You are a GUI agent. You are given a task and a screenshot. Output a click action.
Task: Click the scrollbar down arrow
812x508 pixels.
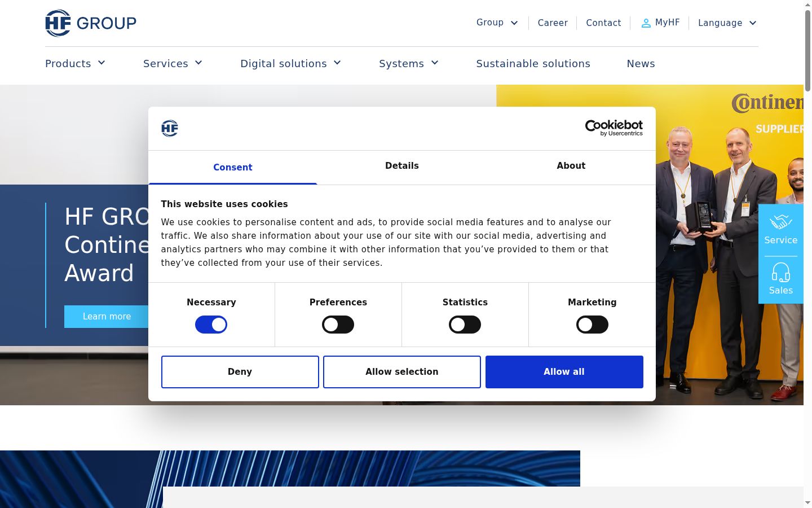coord(807,503)
